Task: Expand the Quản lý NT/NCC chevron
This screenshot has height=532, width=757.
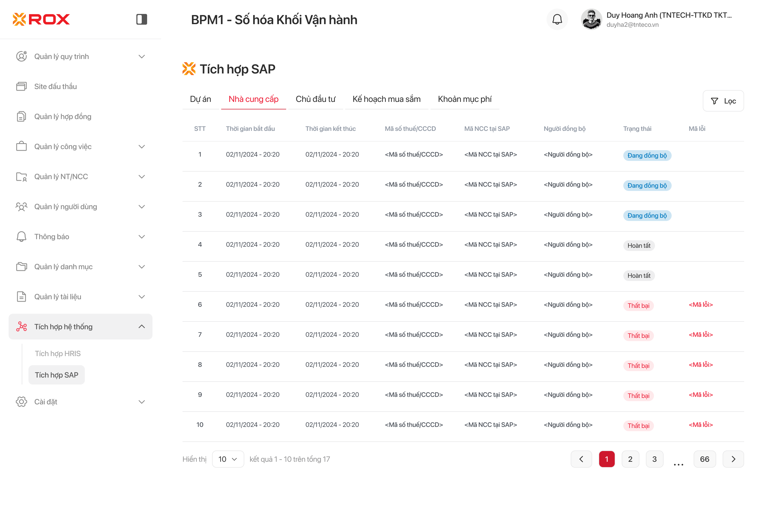Action: [x=141, y=176]
